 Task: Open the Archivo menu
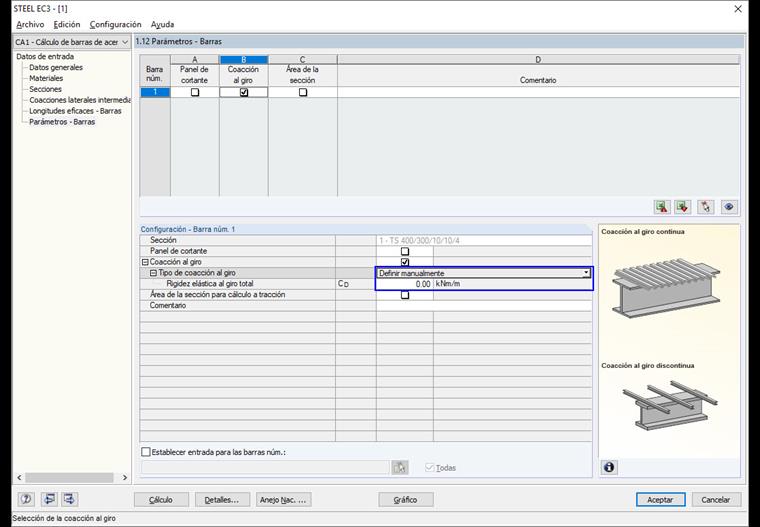pos(30,24)
